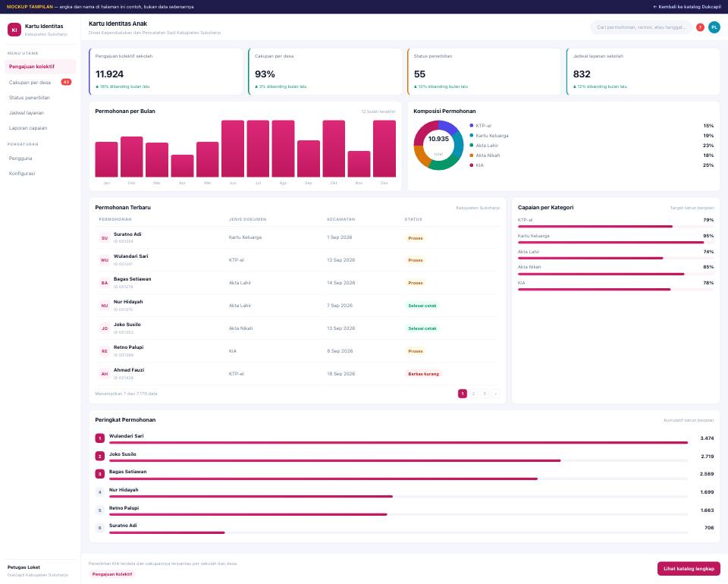This screenshot has height=584, width=728.
Task: Click the Kartu Keluarga legend dot
Action: pos(471,136)
